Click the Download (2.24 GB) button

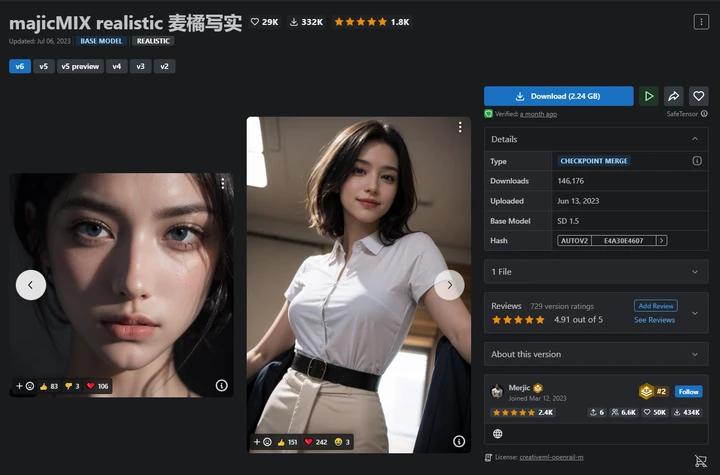coord(559,96)
